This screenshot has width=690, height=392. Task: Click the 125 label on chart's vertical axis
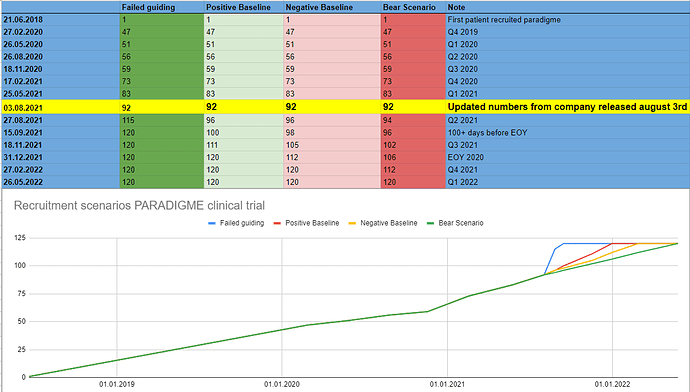click(21, 238)
